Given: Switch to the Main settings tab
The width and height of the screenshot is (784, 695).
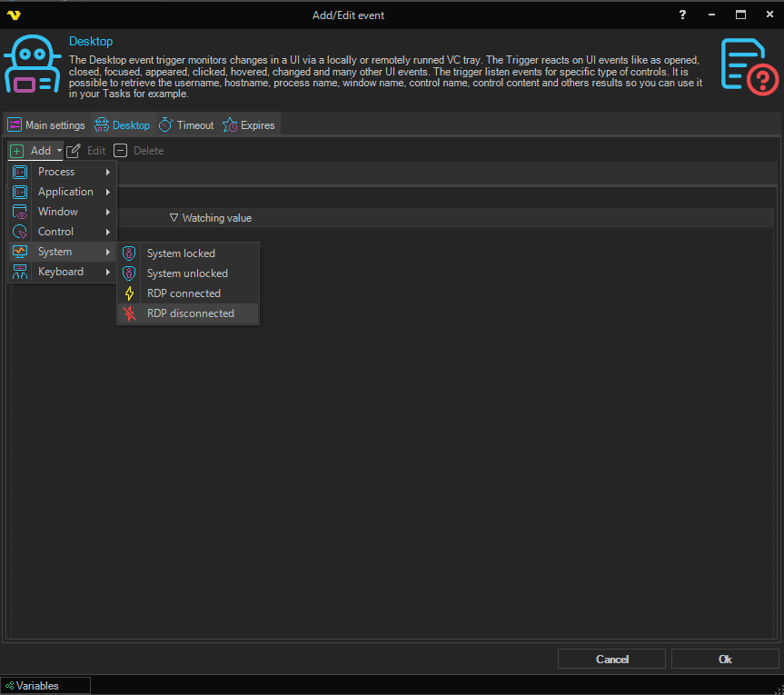Looking at the screenshot, I should [x=46, y=125].
